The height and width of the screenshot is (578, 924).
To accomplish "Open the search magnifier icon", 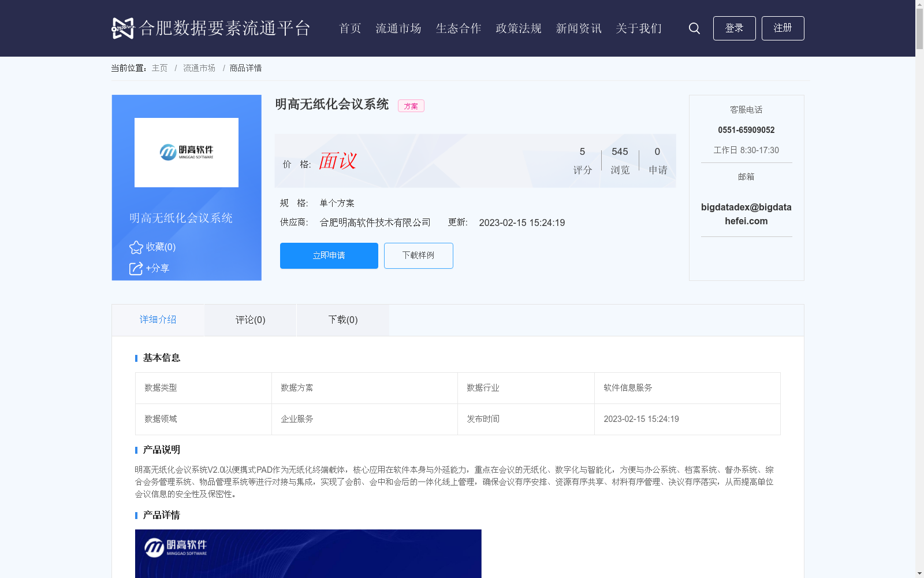I will [694, 28].
